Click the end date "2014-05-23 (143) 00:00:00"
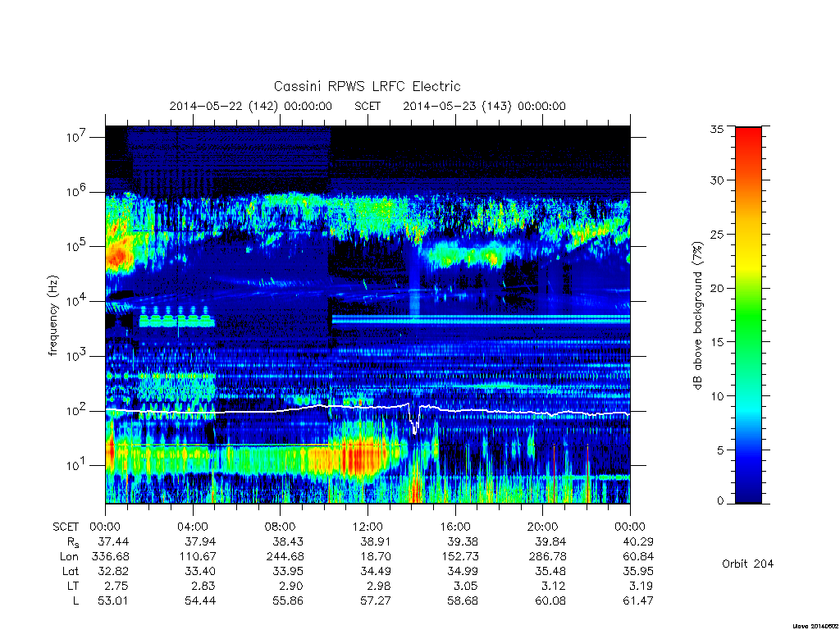This screenshot has height=630, width=840. coord(484,106)
